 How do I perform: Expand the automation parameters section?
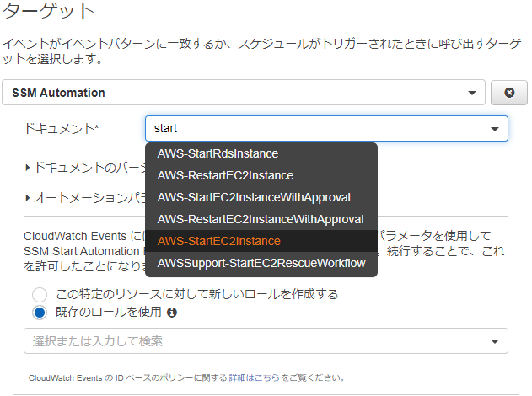click(84, 197)
